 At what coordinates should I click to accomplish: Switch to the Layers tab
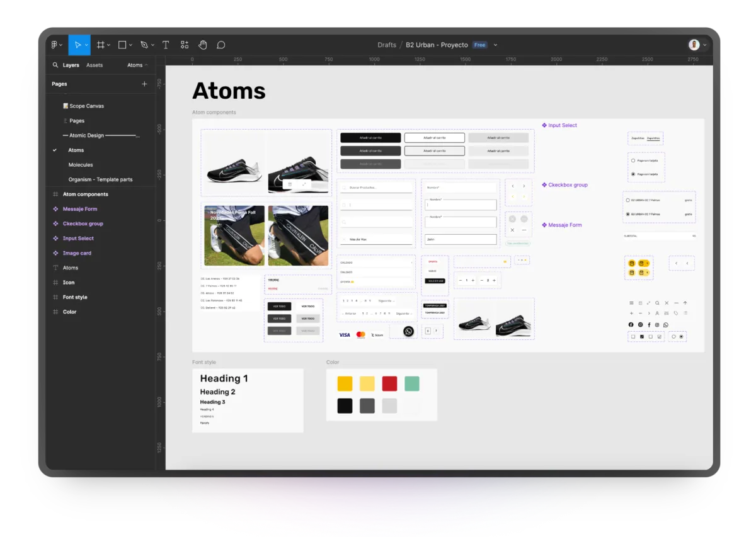(x=71, y=65)
